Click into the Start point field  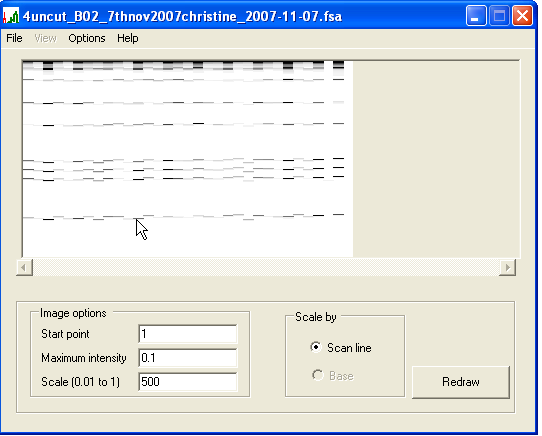point(188,334)
